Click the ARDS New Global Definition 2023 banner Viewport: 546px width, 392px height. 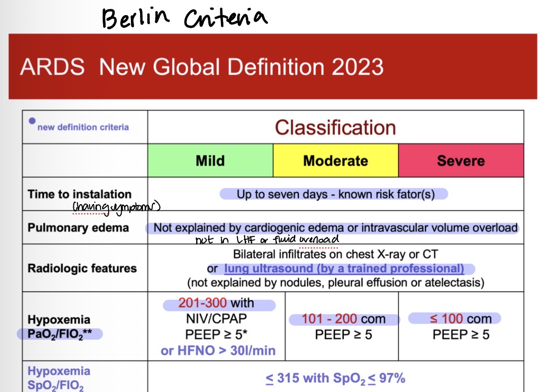pyautogui.click(x=201, y=67)
